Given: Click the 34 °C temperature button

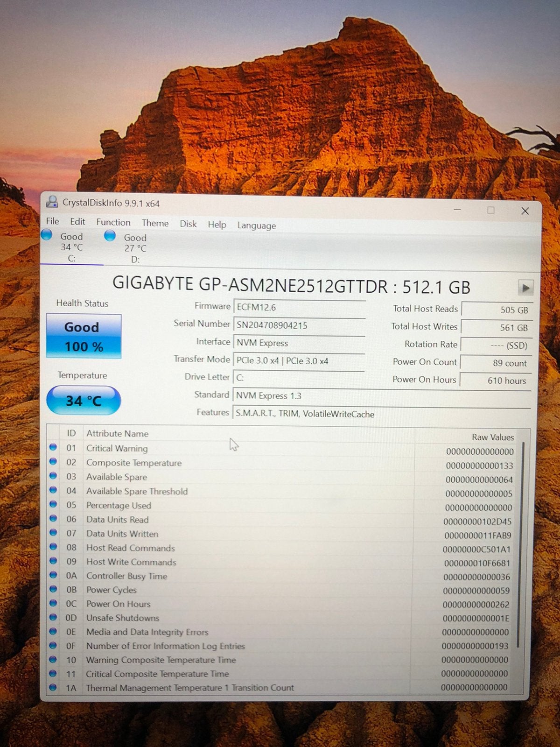Looking at the screenshot, I should pyautogui.click(x=84, y=401).
